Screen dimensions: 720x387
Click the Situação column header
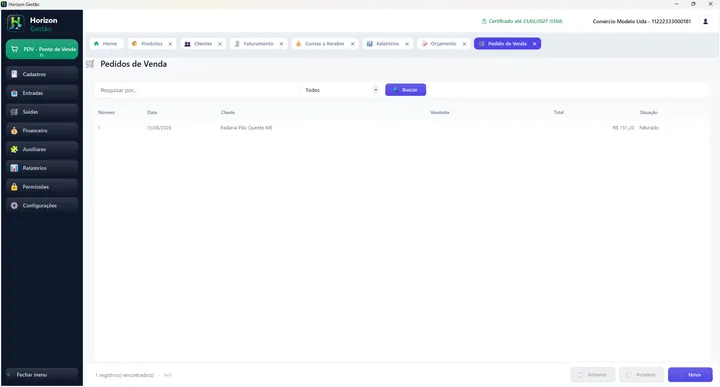649,112
